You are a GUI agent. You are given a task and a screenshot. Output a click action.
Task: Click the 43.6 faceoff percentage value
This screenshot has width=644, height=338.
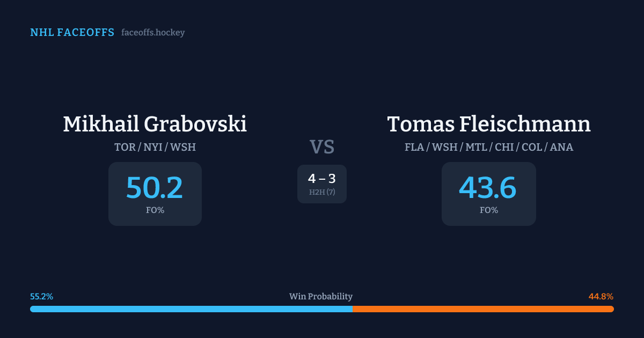(x=488, y=188)
